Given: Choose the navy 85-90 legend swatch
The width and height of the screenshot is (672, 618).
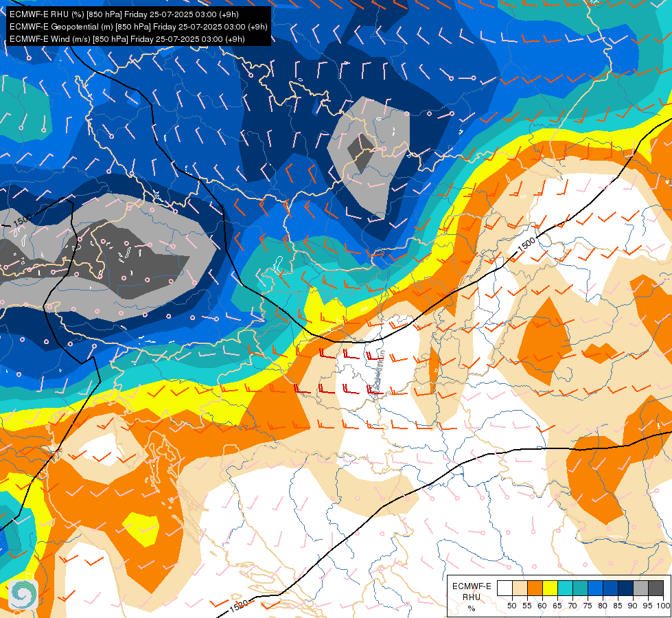Looking at the screenshot, I should 625,588.
